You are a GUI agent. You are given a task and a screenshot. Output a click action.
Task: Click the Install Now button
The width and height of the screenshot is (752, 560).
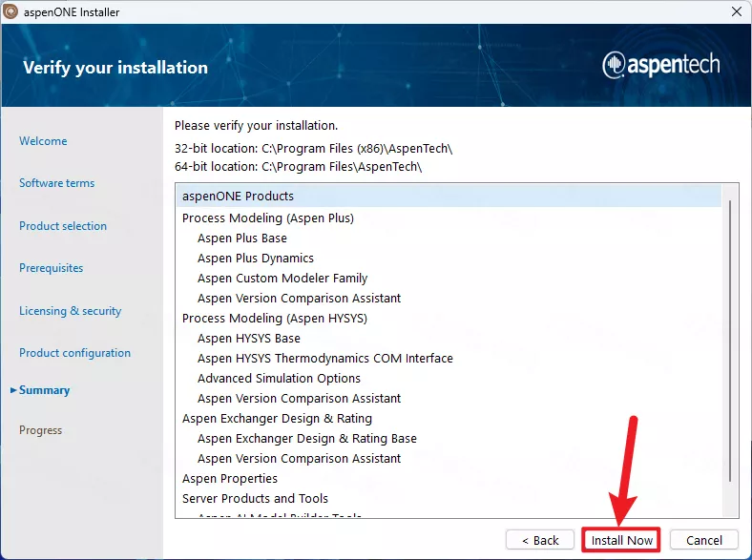pos(621,540)
